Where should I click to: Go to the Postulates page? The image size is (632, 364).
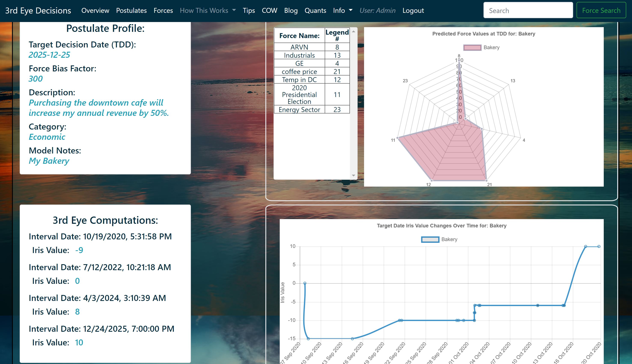tap(131, 10)
